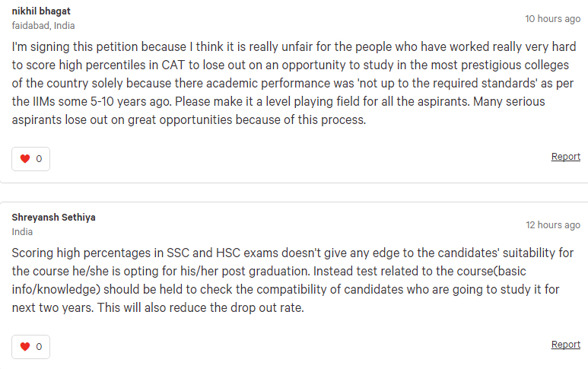Report Shreyansh Sethiya's comment
The image size is (588, 369).
(x=565, y=344)
